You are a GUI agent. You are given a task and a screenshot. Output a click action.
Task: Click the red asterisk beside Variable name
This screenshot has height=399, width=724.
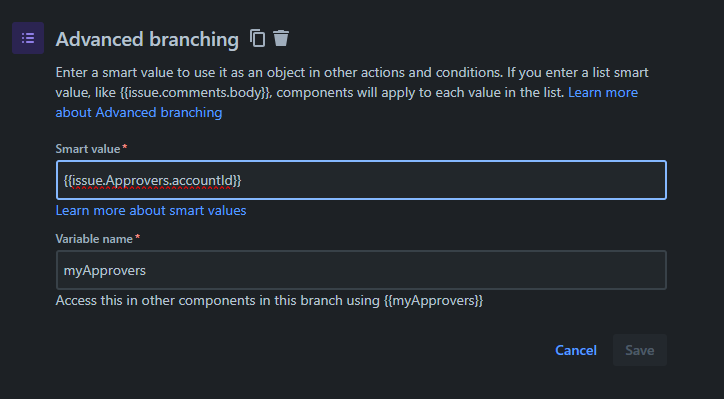click(138, 237)
